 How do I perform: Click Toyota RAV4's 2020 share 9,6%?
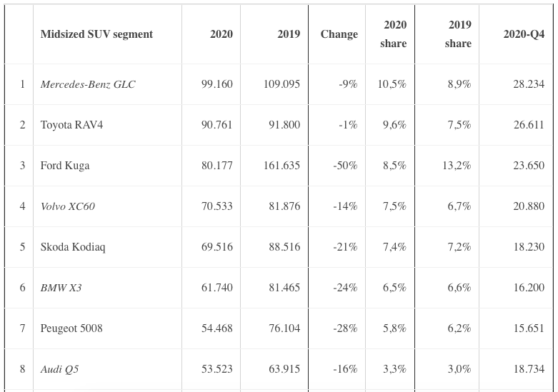click(x=394, y=124)
